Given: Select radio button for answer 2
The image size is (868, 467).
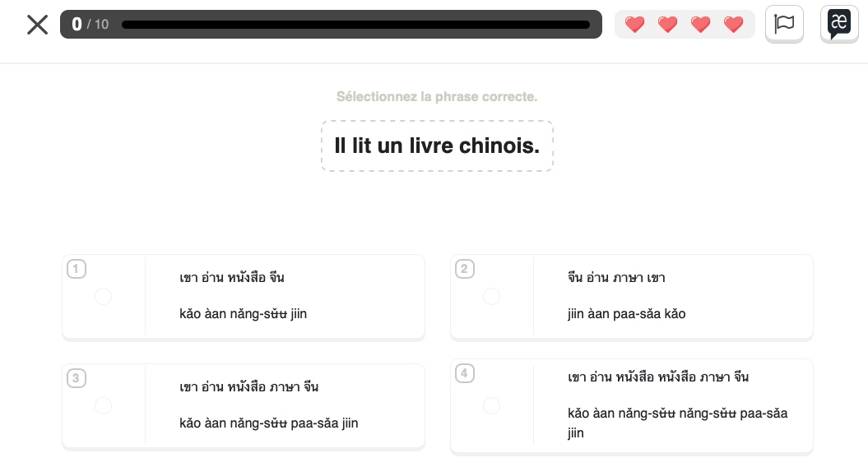Looking at the screenshot, I should [491, 296].
